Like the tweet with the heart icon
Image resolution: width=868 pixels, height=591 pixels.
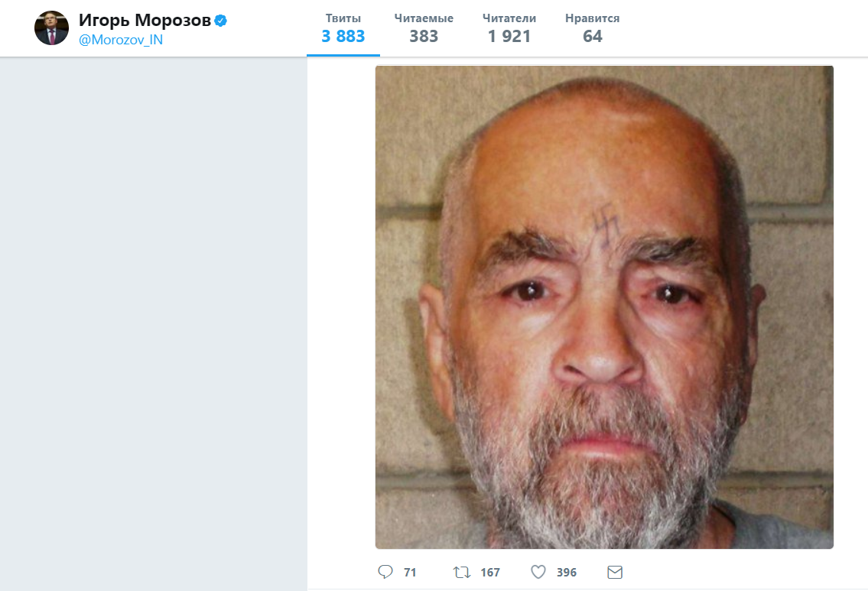coord(538,572)
